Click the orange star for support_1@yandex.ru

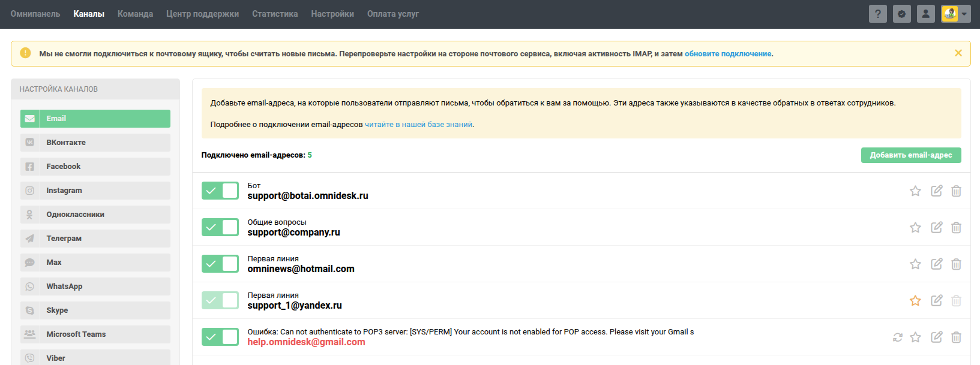[x=915, y=301]
